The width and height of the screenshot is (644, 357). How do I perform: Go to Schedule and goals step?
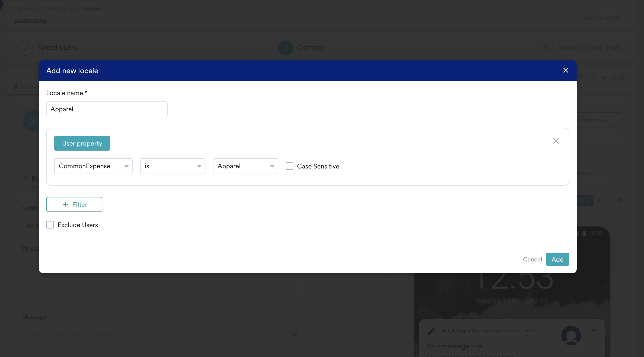589,47
